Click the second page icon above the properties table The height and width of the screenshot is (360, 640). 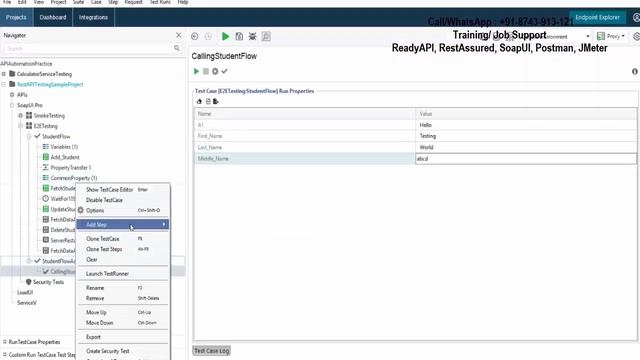click(x=208, y=101)
